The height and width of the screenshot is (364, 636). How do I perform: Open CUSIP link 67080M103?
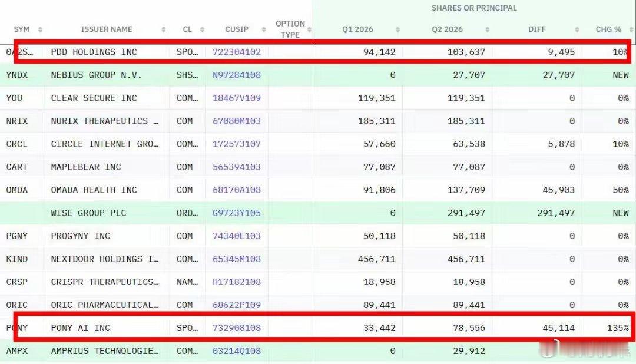click(237, 121)
